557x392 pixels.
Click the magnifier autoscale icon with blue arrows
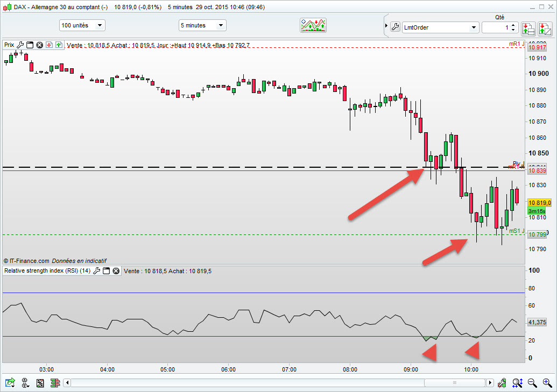tap(518, 382)
